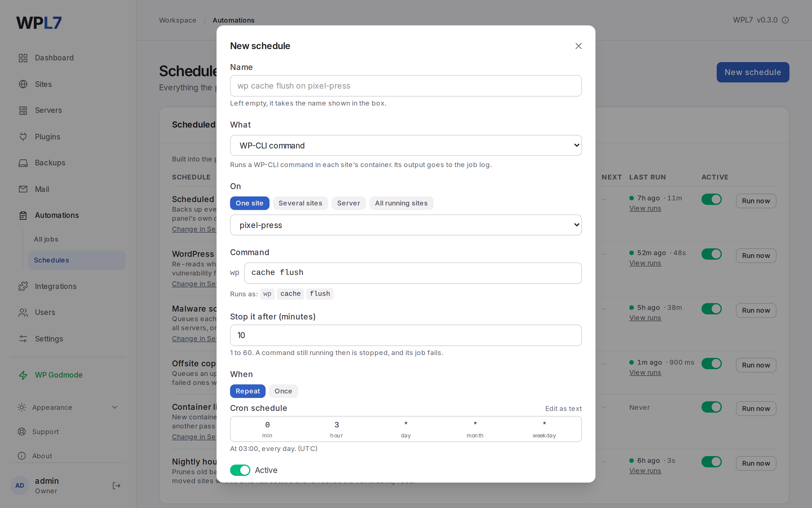Toggle Active for the 1m ago schedule
The image size is (812, 508).
[711, 364]
